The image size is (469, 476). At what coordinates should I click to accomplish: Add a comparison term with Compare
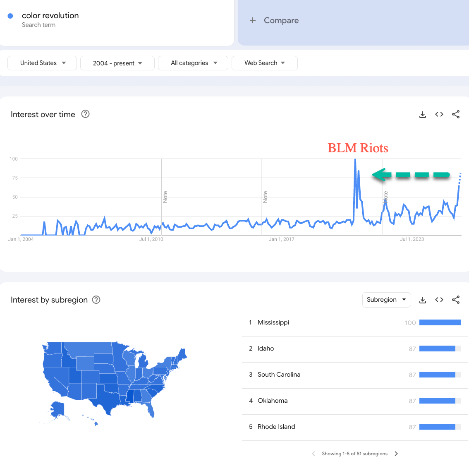(275, 21)
